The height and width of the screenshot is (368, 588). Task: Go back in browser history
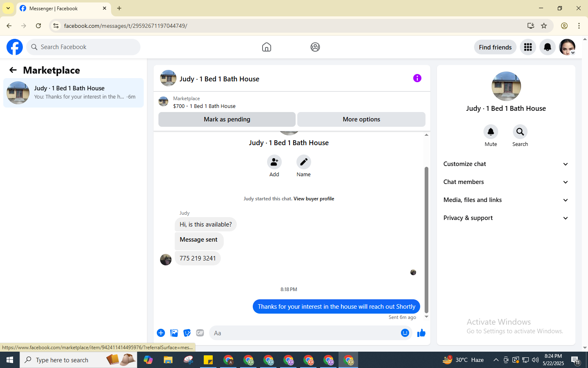pos(9,26)
